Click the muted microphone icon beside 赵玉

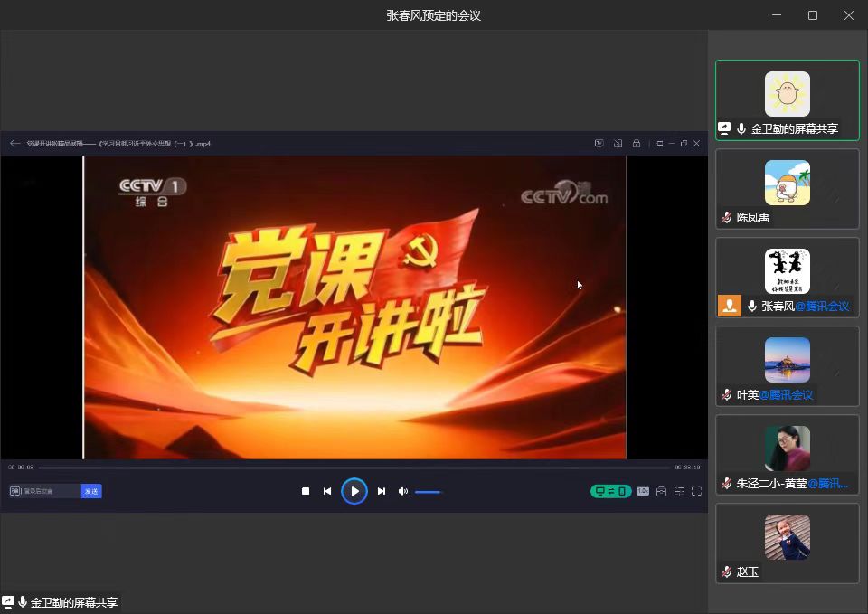[727, 571]
